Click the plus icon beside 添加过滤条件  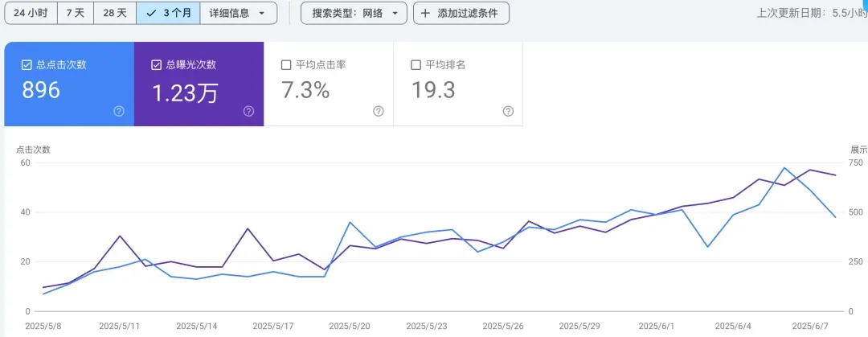(x=425, y=13)
